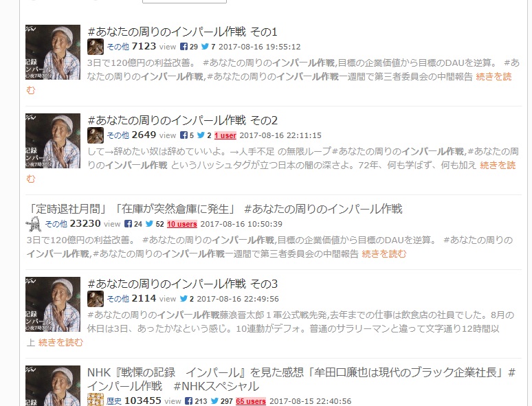This screenshot has width=532, height=406.
Task: Click the '65 users' bookmark badge
Action: (251, 401)
